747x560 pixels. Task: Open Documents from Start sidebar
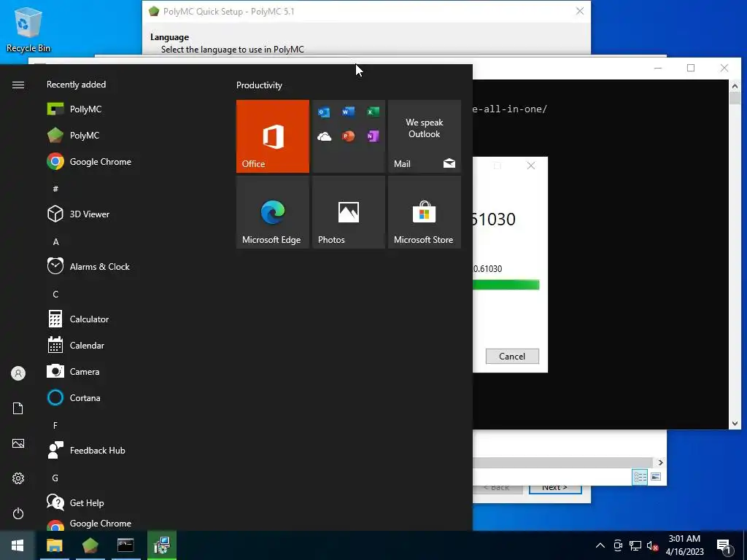coord(18,408)
